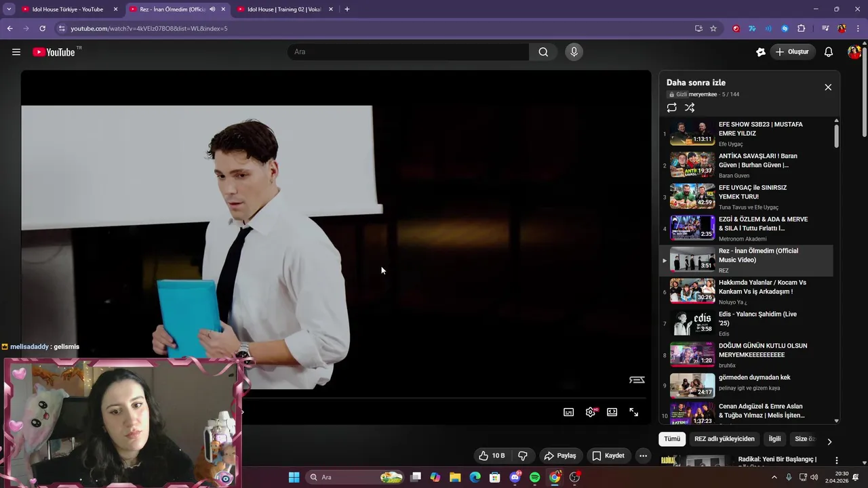Open File Explorer from the taskbar
This screenshot has height=488, width=868.
pyautogui.click(x=455, y=477)
